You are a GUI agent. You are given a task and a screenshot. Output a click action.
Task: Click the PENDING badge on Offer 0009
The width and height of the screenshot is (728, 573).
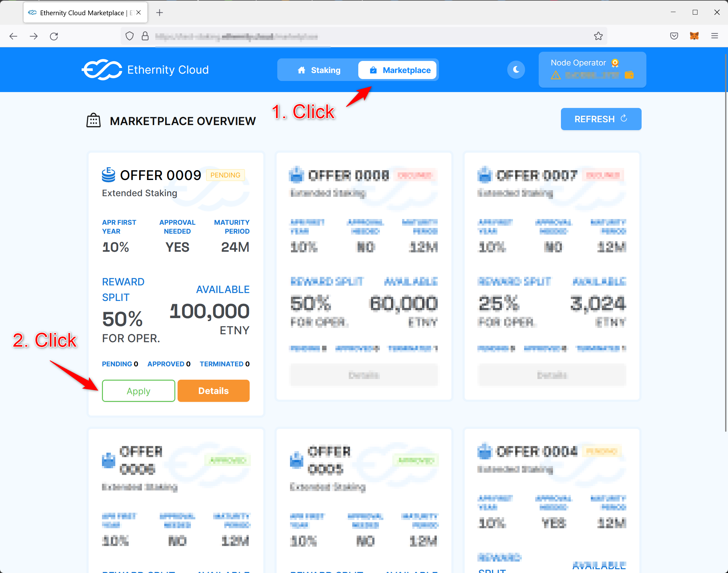[x=225, y=175]
